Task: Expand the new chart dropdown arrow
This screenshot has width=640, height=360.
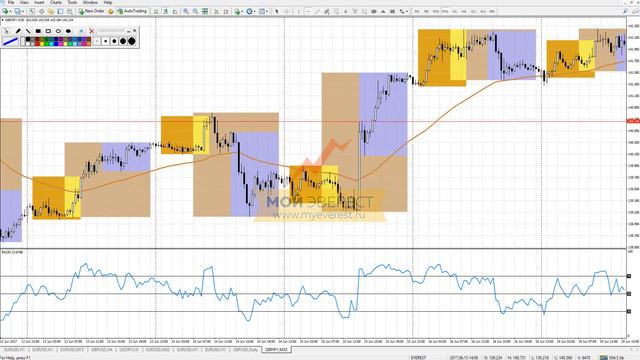Action: point(11,11)
